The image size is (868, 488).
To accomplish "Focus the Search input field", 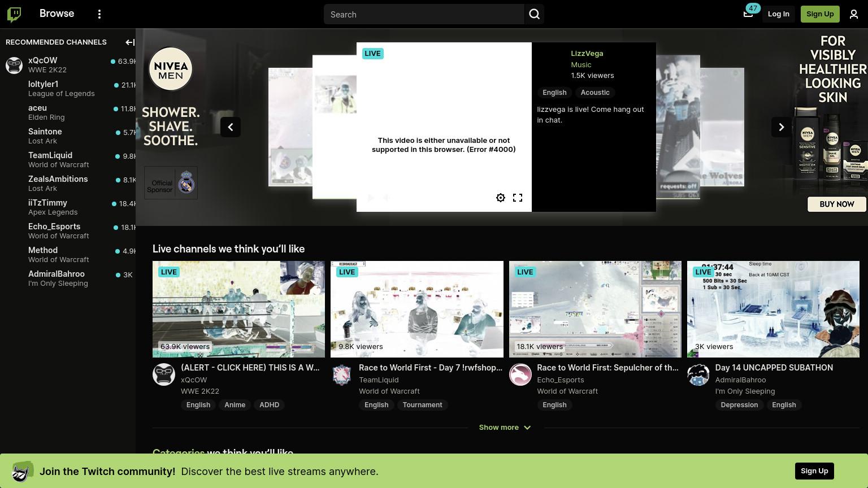I will 424,14.
